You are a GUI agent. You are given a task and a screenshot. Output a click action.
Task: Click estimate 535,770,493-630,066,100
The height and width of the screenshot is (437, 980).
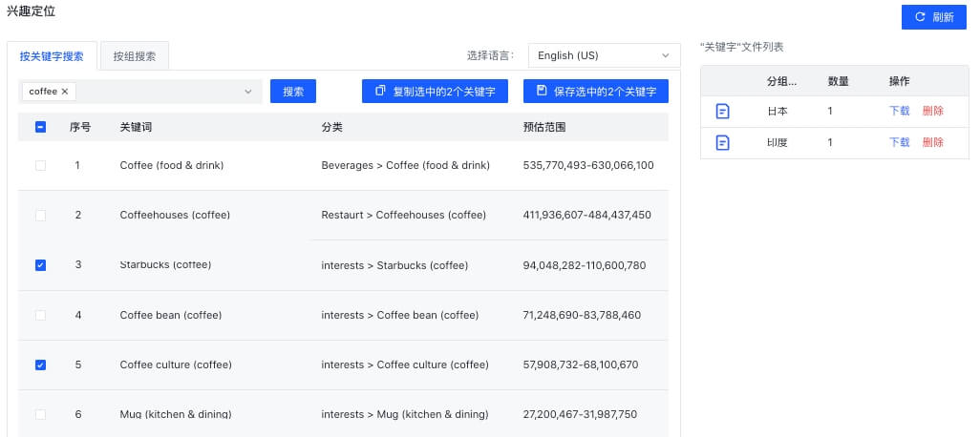[588, 165]
